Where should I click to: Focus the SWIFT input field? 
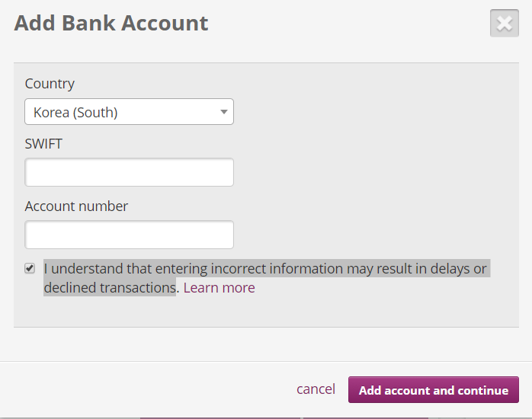coord(129,172)
